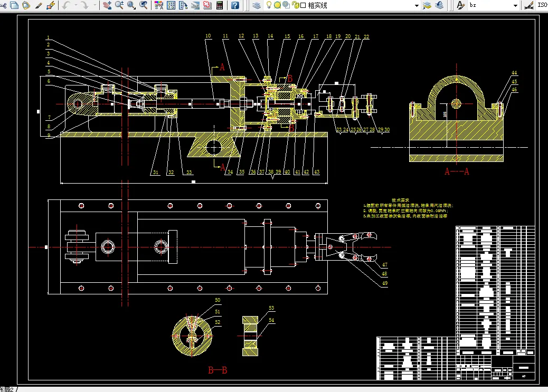The width and height of the screenshot is (548, 392).
Task: Click part number 43 label
Action: pos(317,172)
